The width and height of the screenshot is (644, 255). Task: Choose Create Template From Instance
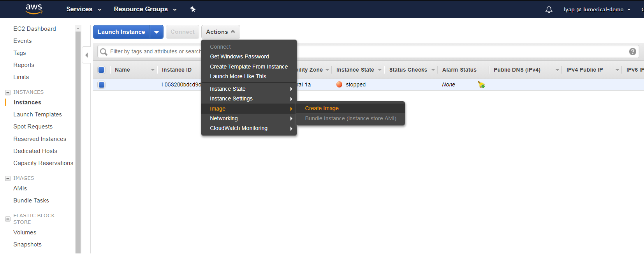(x=249, y=67)
